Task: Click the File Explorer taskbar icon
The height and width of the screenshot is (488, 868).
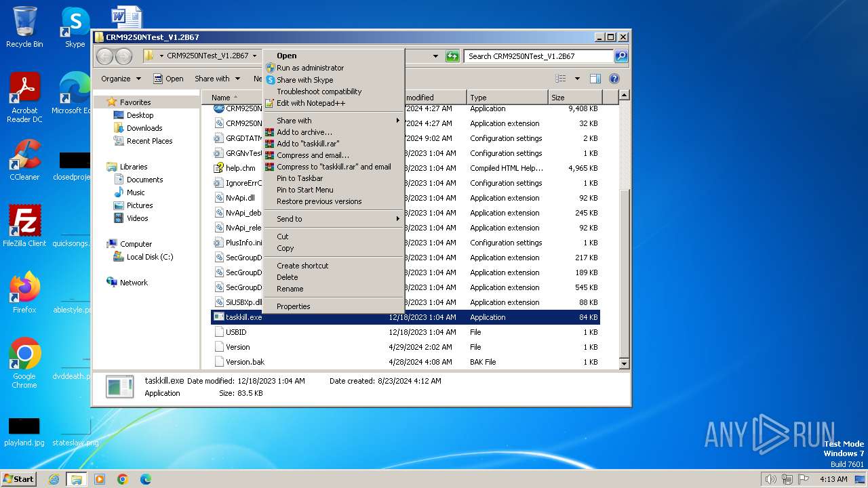Action: (x=76, y=479)
